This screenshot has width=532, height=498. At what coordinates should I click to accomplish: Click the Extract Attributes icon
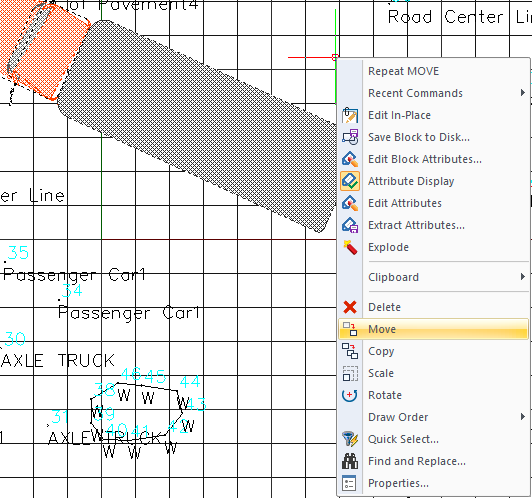tap(350, 225)
